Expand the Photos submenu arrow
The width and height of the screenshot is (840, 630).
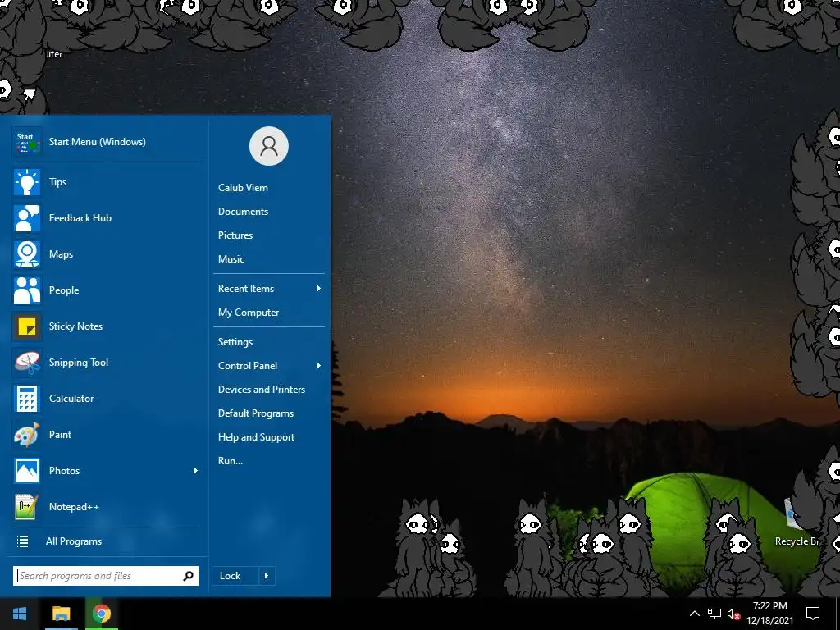click(x=196, y=471)
